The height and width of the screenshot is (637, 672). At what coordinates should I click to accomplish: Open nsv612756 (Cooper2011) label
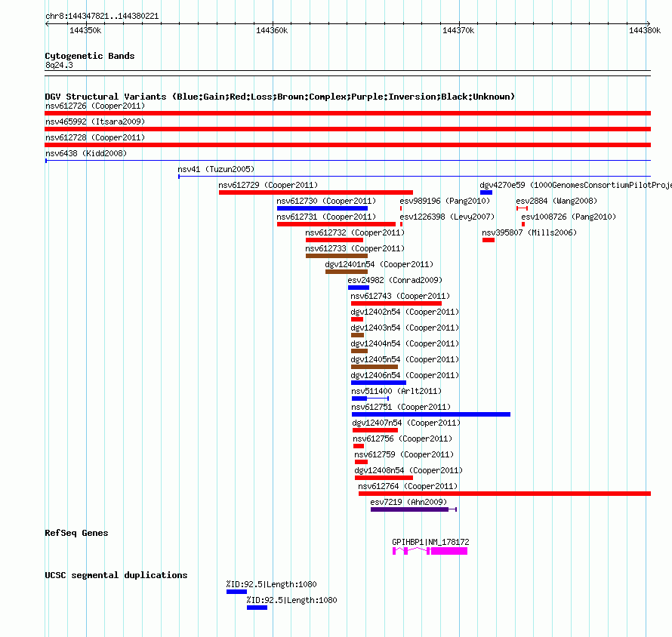(402, 439)
